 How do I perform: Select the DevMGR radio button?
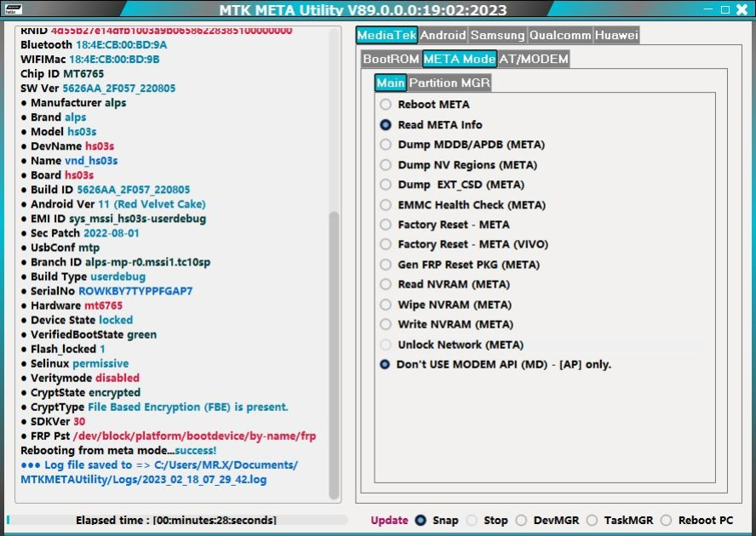pos(521,521)
